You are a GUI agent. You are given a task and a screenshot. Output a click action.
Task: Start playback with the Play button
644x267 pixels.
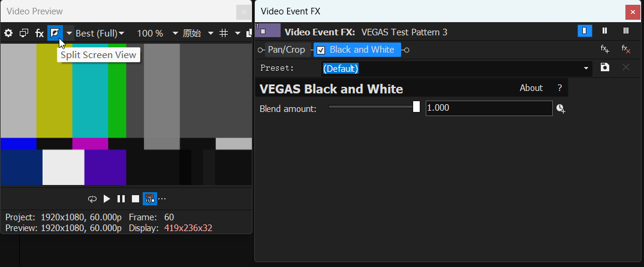pos(107,199)
